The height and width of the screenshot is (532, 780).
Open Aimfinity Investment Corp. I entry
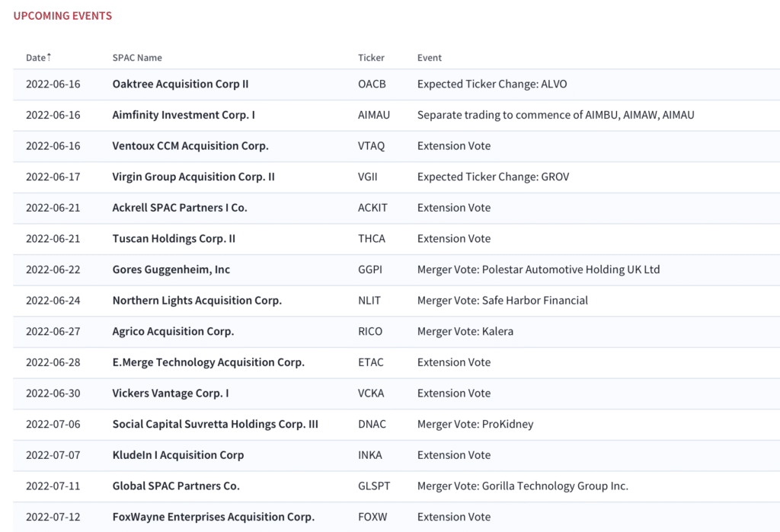click(184, 115)
